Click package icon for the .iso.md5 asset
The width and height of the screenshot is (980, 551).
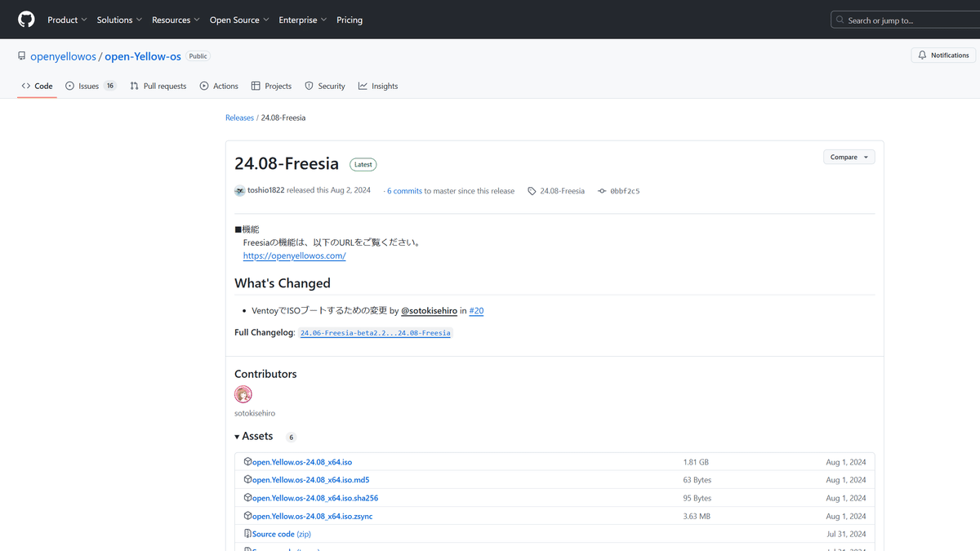click(x=247, y=480)
